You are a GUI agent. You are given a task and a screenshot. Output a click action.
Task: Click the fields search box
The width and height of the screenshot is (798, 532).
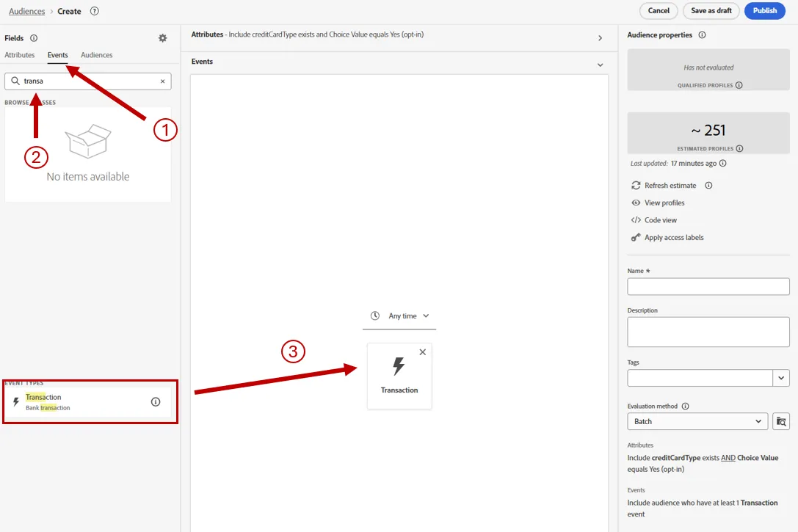pyautogui.click(x=88, y=81)
